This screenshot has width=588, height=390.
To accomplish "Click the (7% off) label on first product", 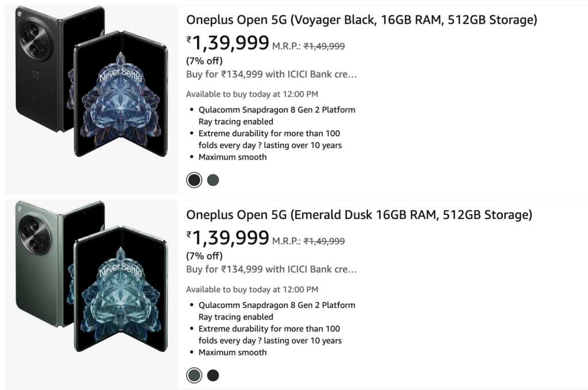I will click(x=202, y=60).
